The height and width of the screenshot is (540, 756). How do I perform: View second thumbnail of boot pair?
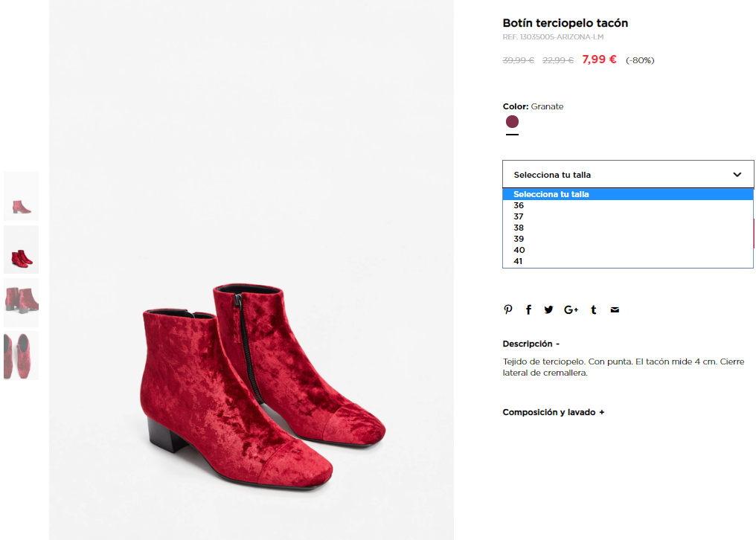click(x=22, y=249)
